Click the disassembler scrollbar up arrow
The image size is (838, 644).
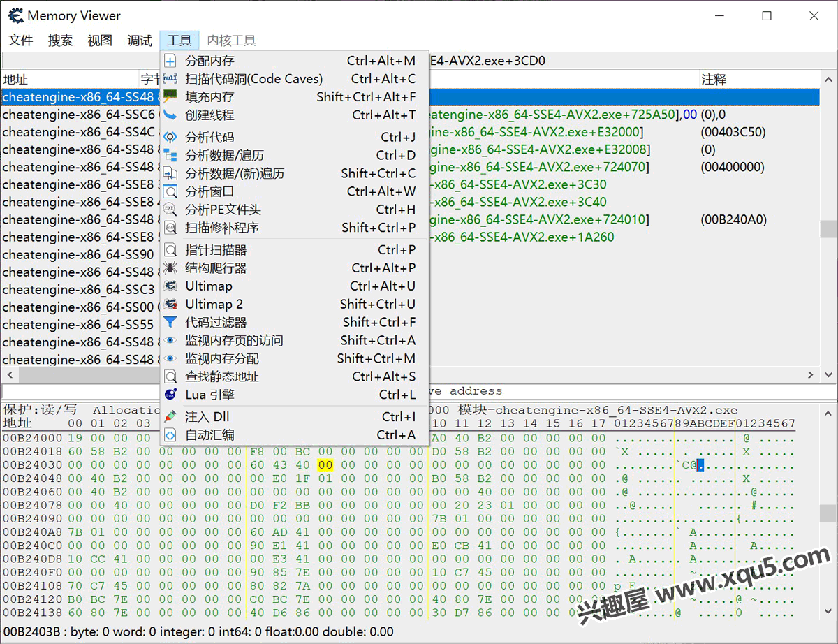[828, 79]
